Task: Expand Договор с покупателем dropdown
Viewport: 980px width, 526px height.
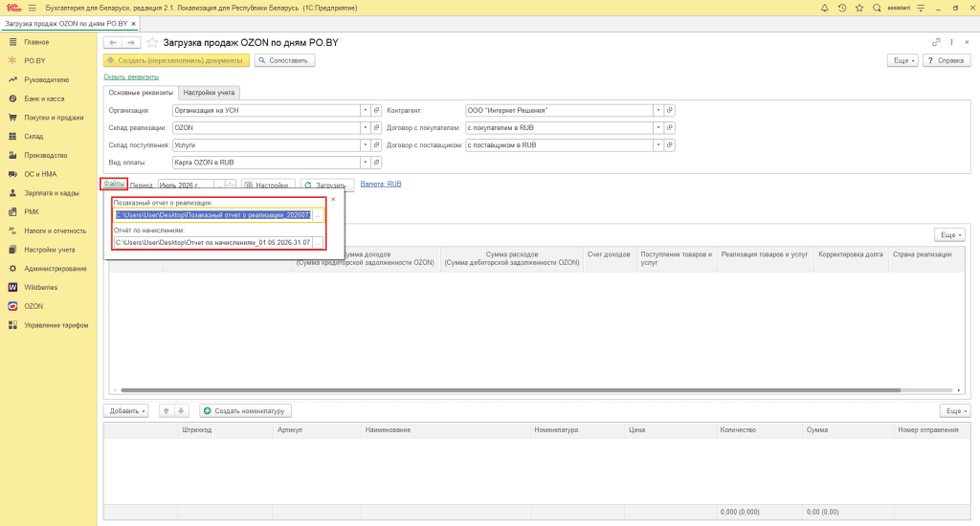Action: click(658, 127)
